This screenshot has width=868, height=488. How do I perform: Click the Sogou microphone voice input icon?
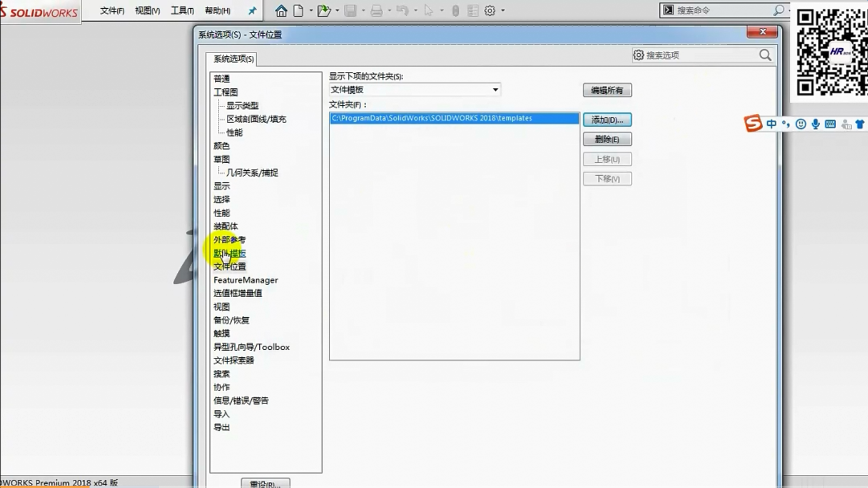coord(815,124)
